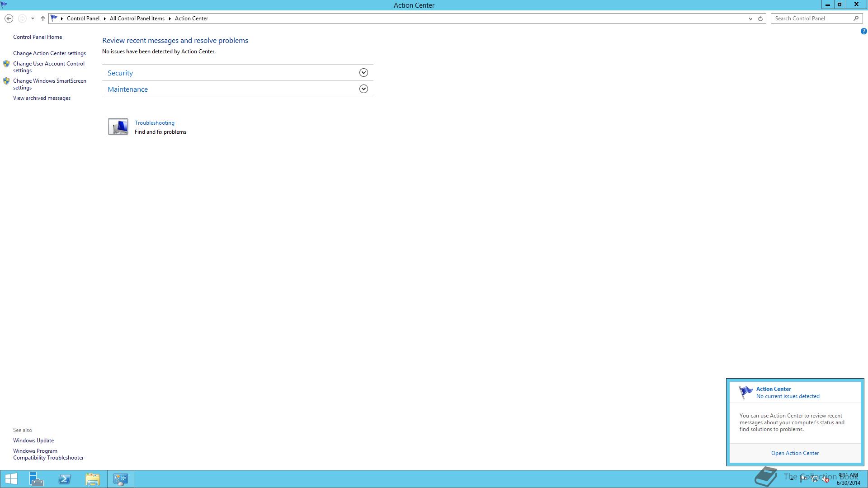Expand the Maintenance section chevron
Screen dimensions: 868x488
point(363,89)
